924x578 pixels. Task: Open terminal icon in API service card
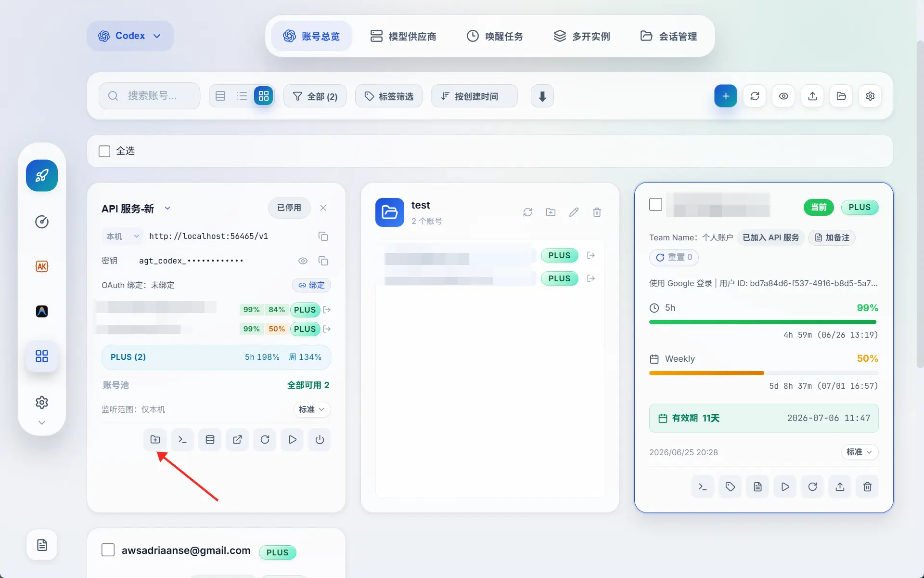pyautogui.click(x=182, y=440)
